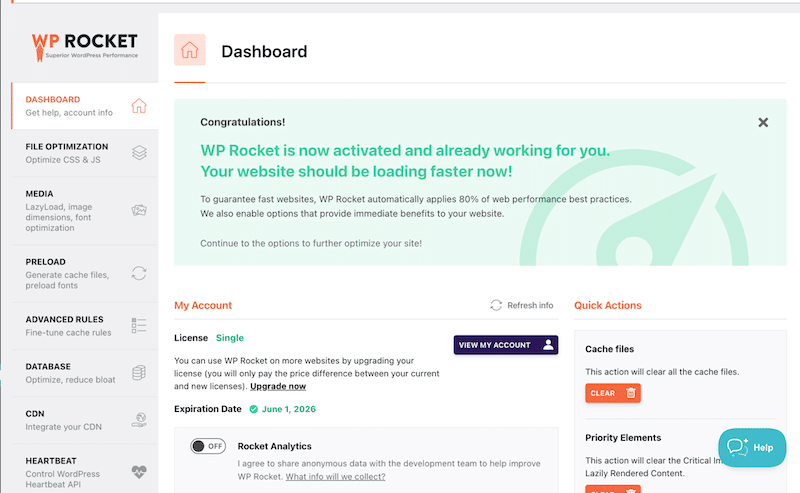Screen dimensions: 800x493
Task: Open the What info will we collect link
Action: (x=335, y=477)
